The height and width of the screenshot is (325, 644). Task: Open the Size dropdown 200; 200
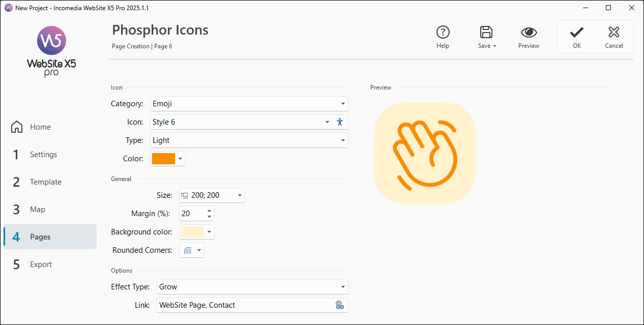(x=212, y=195)
